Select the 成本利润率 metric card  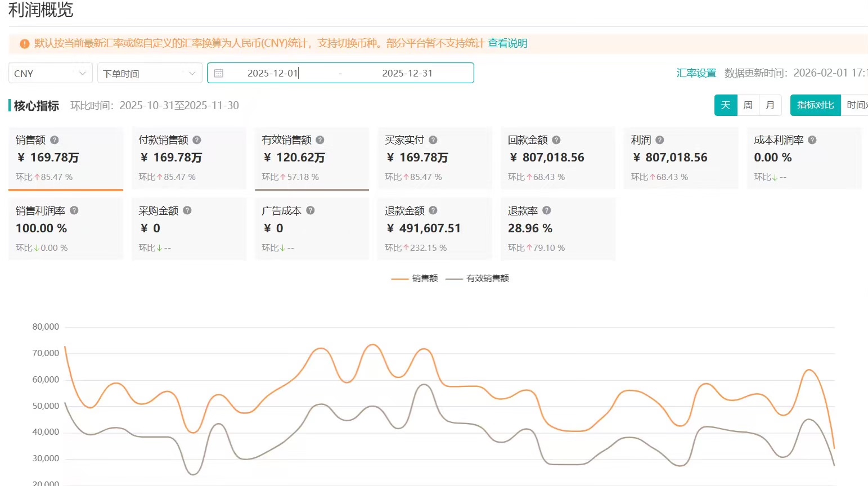coord(804,158)
